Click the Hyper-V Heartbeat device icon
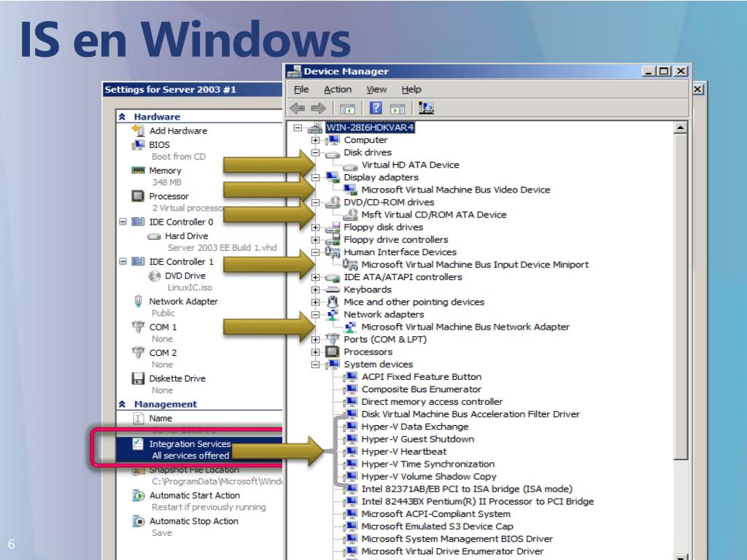The height and width of the screenshot is (560, 747). pos(351,451)
